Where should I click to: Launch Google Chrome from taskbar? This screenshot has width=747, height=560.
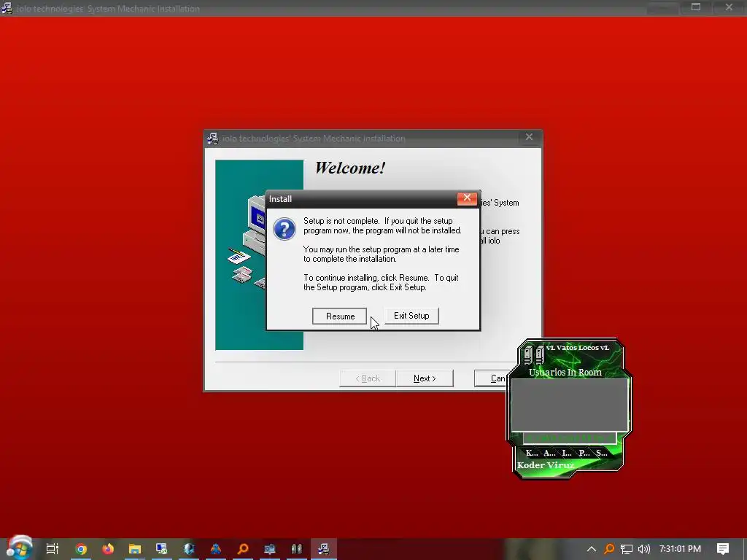[81, 548]
